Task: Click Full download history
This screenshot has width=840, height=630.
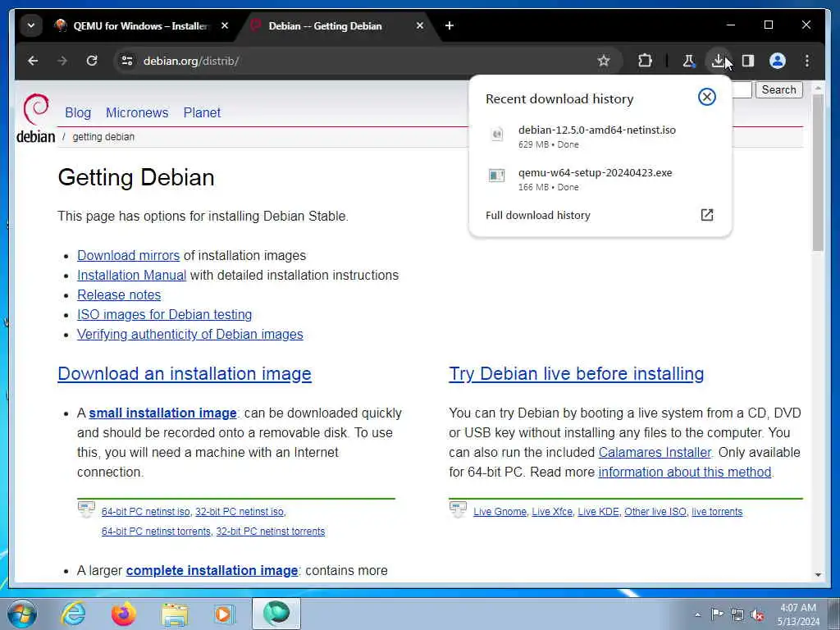Action: [x=538, y=216]
